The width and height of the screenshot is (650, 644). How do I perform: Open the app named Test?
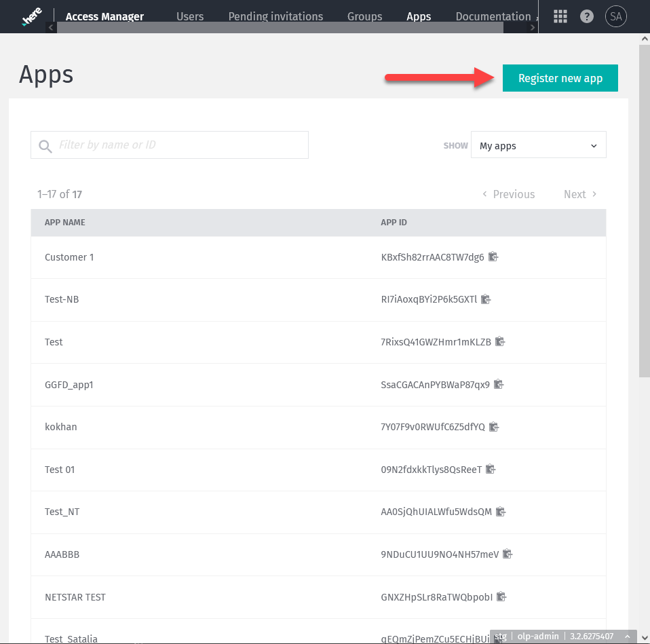pyautogui.click(x=54, y=342)
